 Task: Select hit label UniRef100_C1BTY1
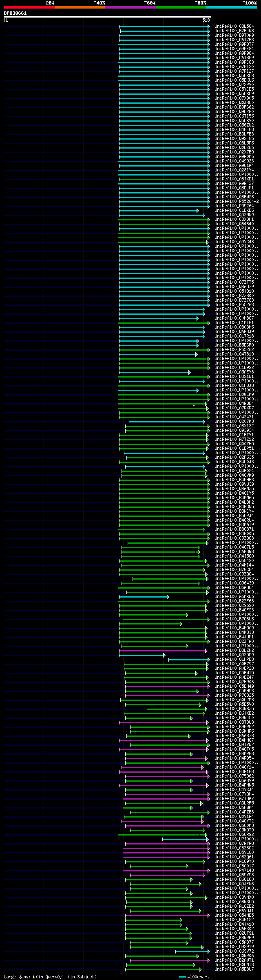[x=234, y=435]
